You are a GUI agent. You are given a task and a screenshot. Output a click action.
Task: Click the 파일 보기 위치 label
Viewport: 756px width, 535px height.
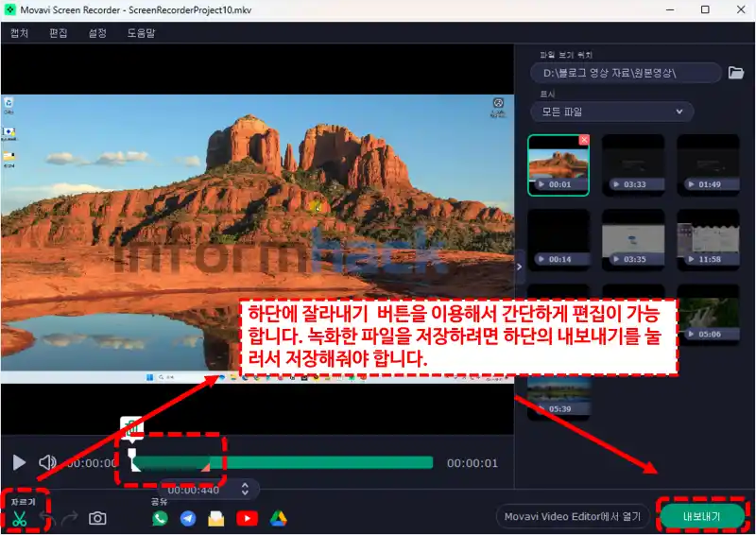[566, 55]
